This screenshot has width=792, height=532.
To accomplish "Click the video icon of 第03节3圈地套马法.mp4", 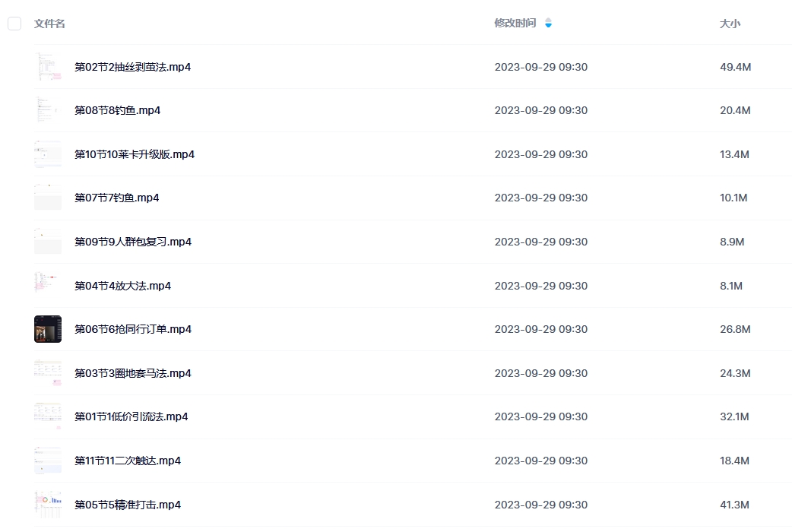I will pyautogui.click(x=48, y=373).
